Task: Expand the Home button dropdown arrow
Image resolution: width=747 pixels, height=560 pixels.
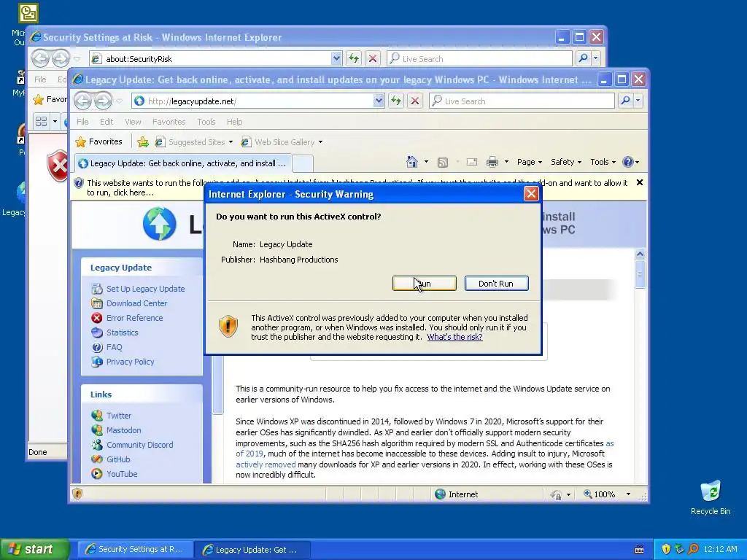Action: pos(426,162)
